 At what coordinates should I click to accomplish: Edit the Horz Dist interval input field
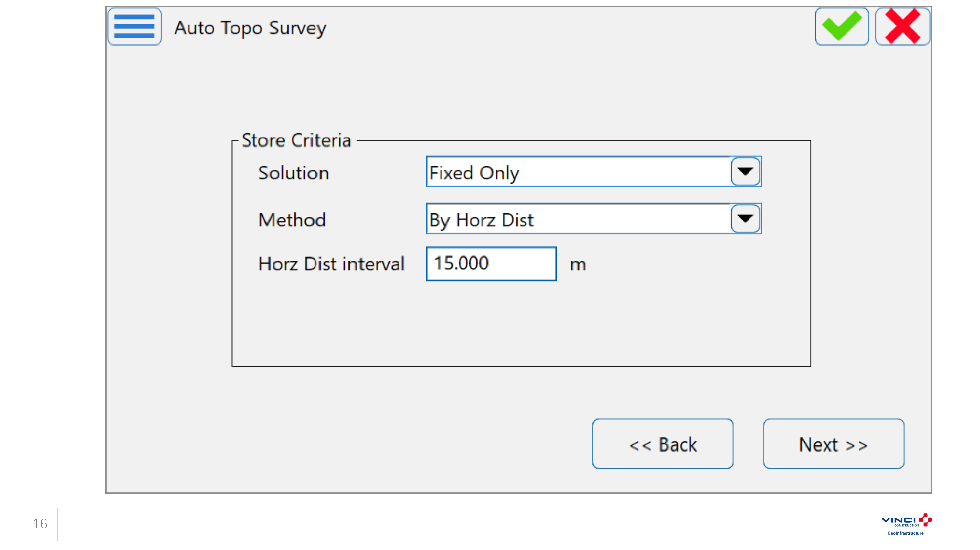pyautogui.click(x=491, y=263)
